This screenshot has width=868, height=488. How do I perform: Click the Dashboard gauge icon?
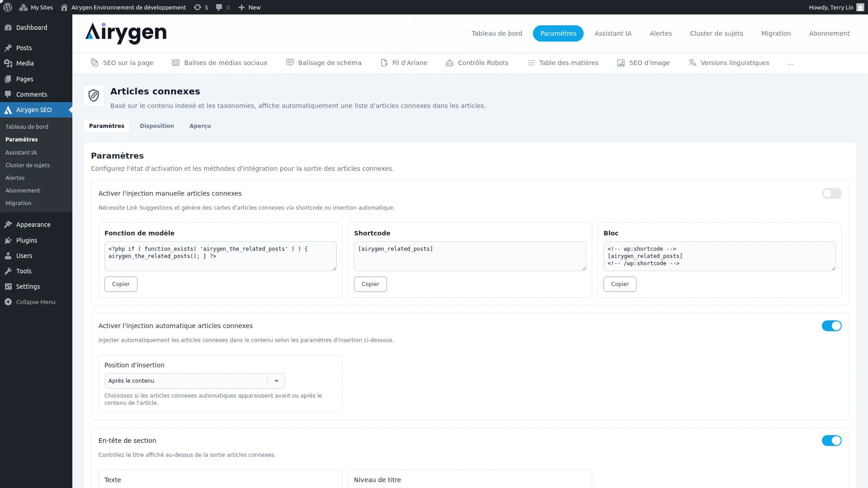[x=8, y=28]
